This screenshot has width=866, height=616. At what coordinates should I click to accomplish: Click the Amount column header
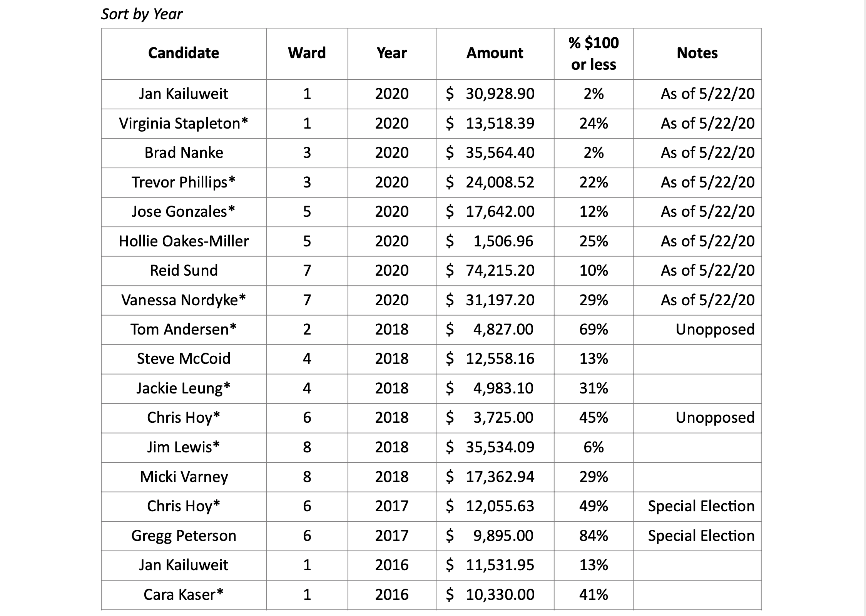[x=495, y=53]
